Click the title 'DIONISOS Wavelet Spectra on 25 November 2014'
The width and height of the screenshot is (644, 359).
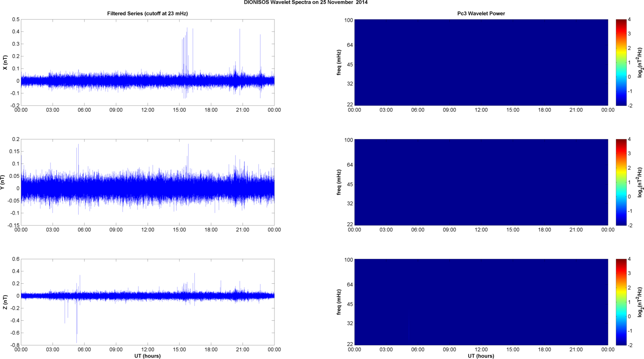point(306,3)
